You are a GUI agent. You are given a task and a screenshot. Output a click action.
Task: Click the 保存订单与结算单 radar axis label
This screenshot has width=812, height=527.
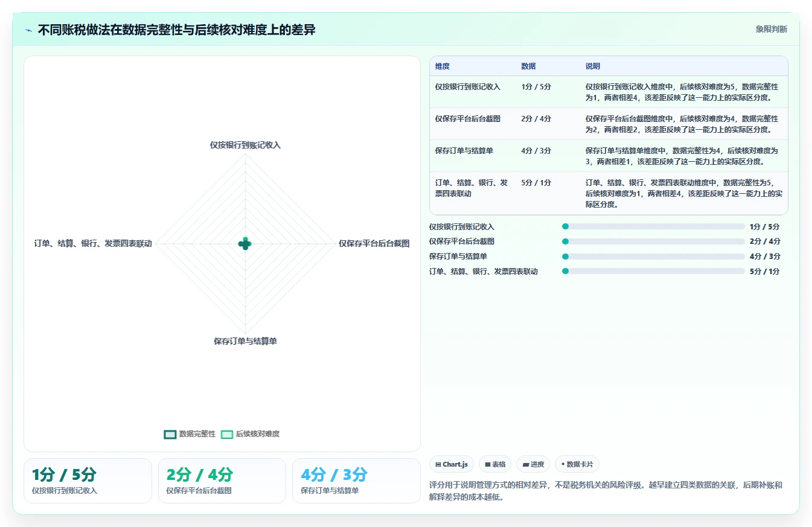(245, 341)
